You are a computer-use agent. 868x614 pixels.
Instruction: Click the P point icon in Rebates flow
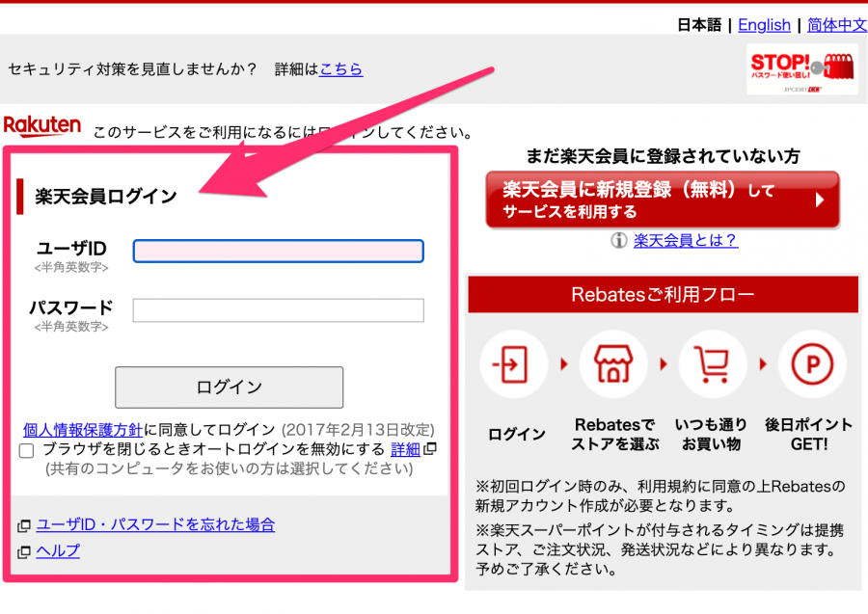812,364
